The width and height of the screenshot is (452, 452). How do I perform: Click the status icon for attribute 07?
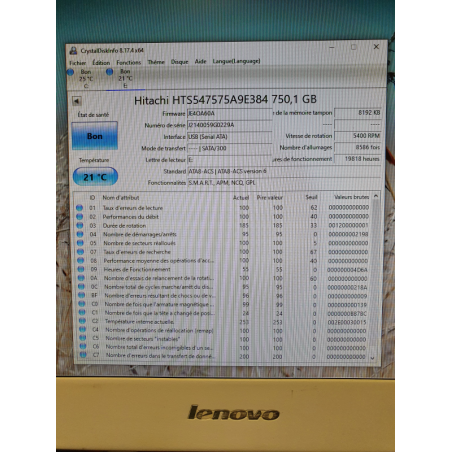tap(80, 252)
